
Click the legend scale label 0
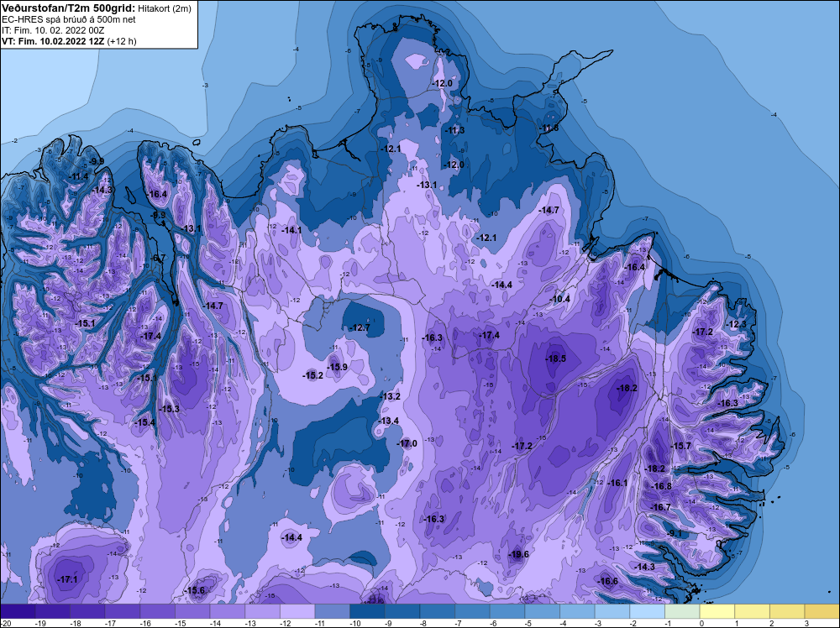(701, 623)
